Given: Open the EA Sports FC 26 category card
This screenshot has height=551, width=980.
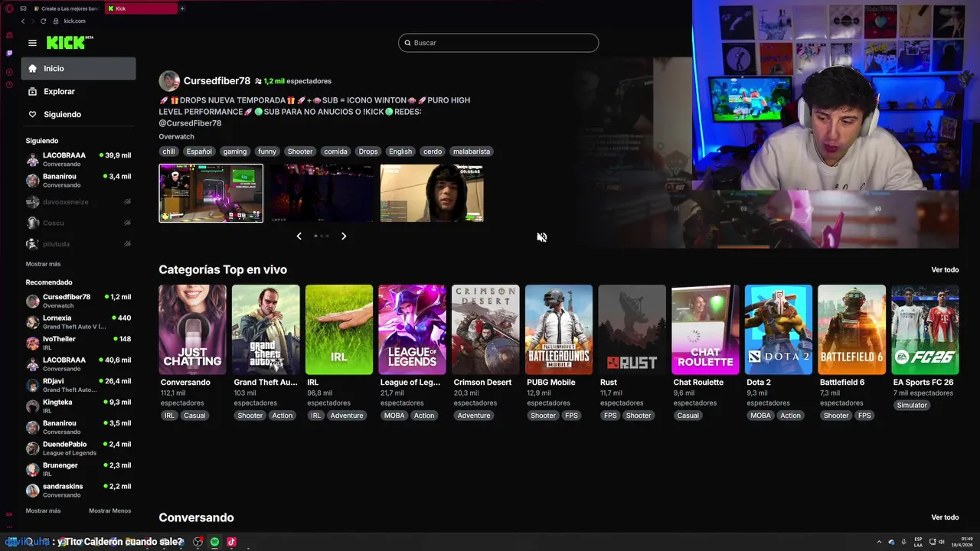Looking at the screenshot, I should 925,329.
